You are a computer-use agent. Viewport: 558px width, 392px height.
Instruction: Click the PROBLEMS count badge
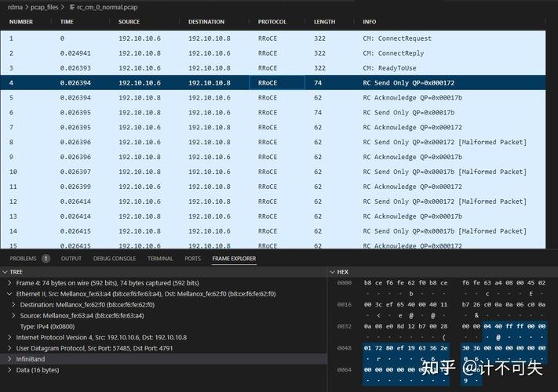coord(46,259)
